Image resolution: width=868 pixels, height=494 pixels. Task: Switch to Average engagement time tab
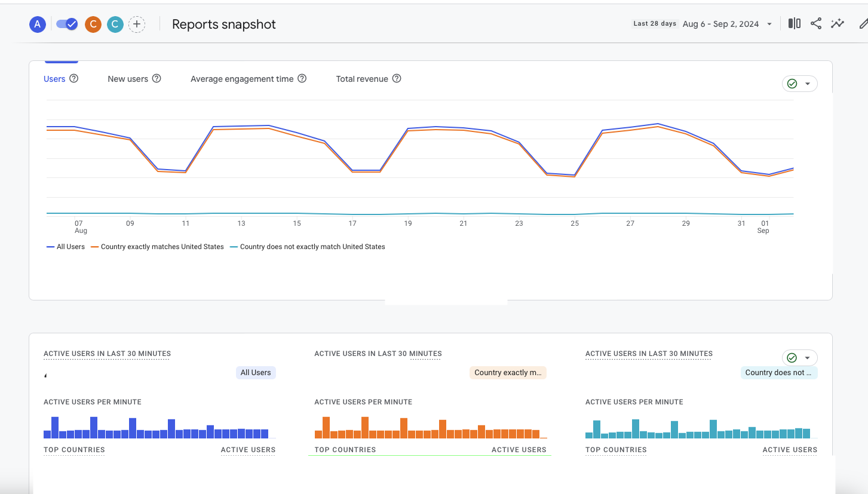pyautogui.click(x=242, y=79)
